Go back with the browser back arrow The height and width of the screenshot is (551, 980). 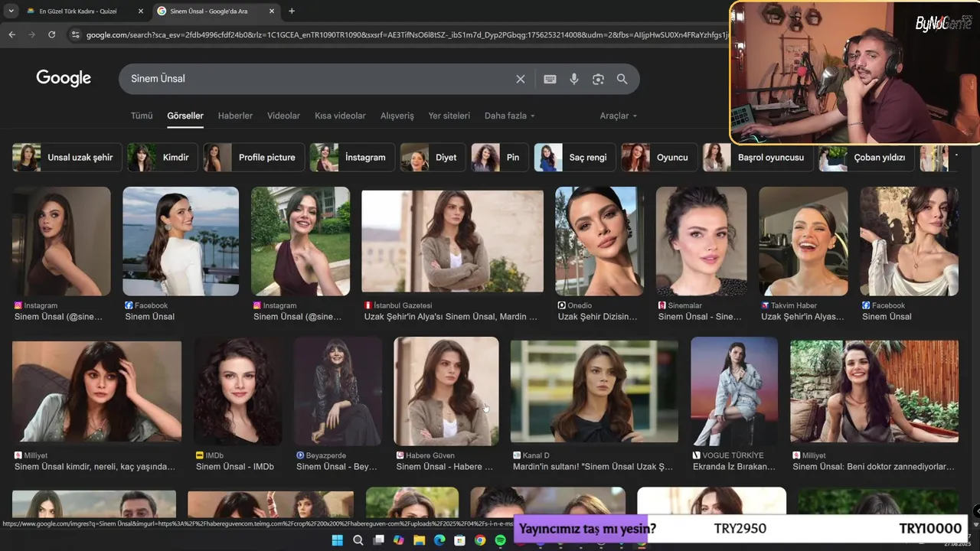[11, 34]
